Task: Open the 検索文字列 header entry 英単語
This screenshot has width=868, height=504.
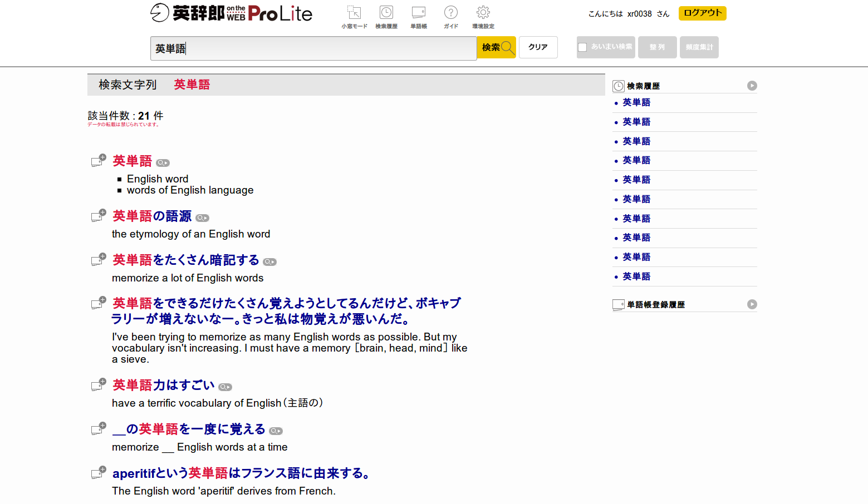Action: (x=191, y=85)
